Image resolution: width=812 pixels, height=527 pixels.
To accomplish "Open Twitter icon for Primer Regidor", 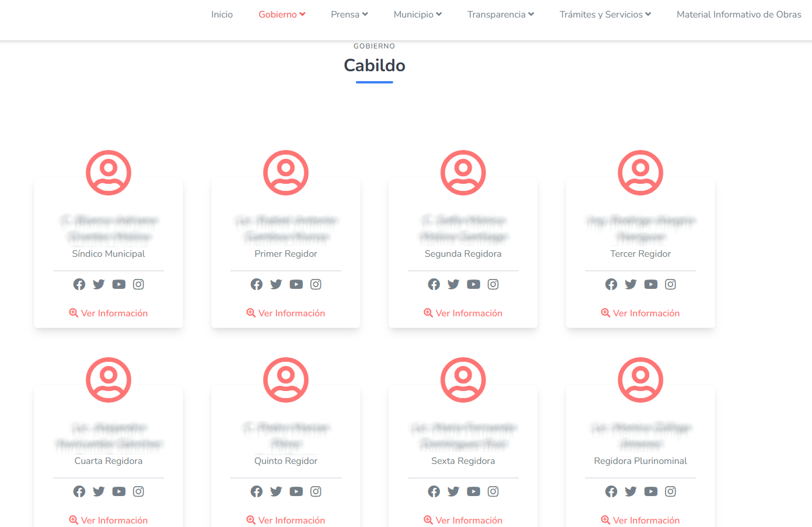I will (x=276, y=284).
